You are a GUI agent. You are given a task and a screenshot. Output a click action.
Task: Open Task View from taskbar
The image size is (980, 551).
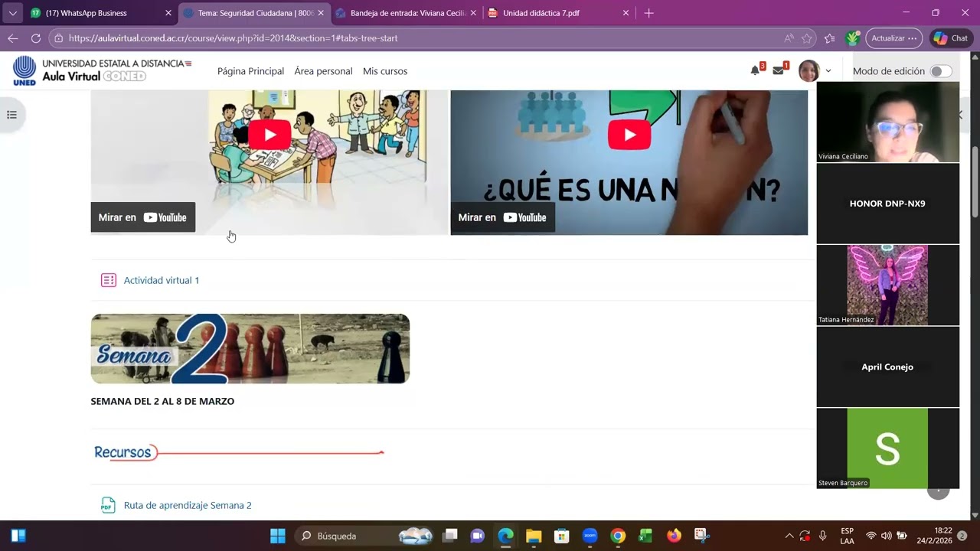tap(450, 536)
